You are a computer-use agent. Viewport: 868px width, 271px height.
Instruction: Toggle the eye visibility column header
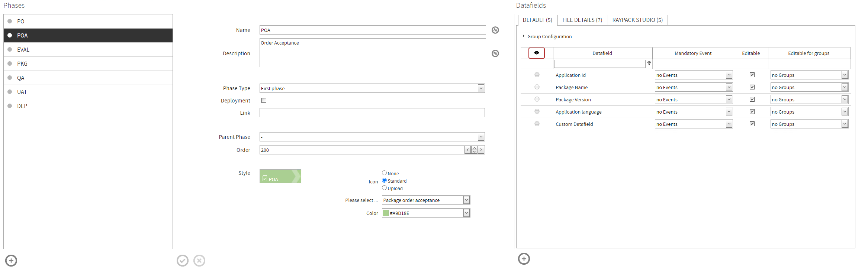coord(536,53)
